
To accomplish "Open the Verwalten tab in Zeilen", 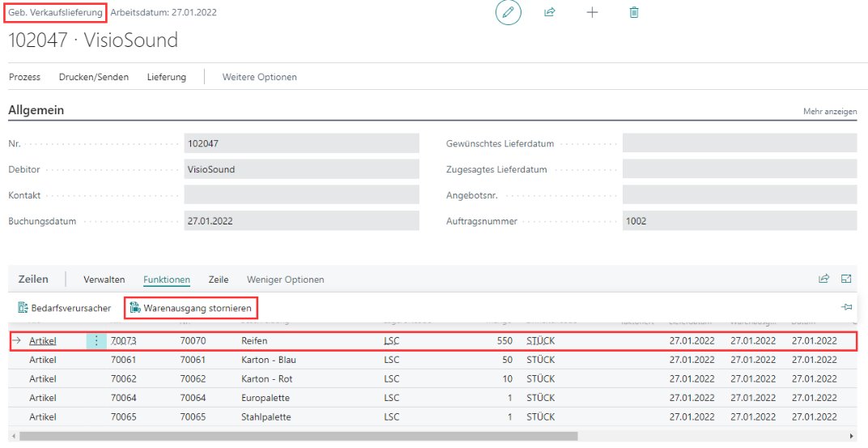I will 104,279.
